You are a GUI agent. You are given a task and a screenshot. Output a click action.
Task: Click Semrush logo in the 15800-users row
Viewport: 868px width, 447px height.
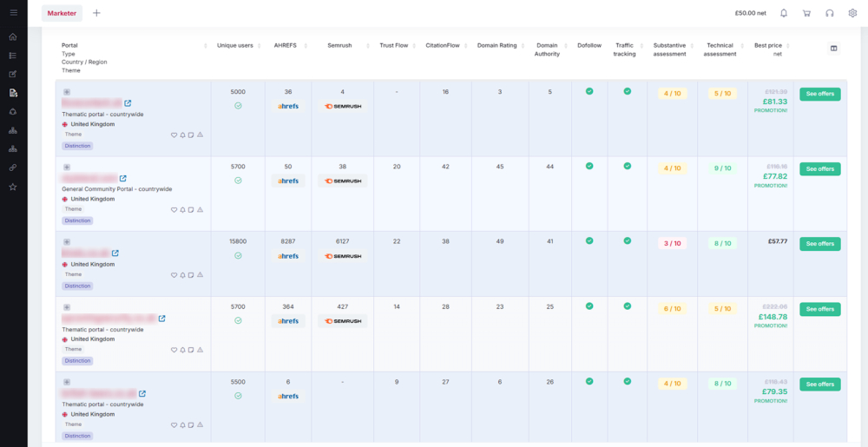click(343, 256)
